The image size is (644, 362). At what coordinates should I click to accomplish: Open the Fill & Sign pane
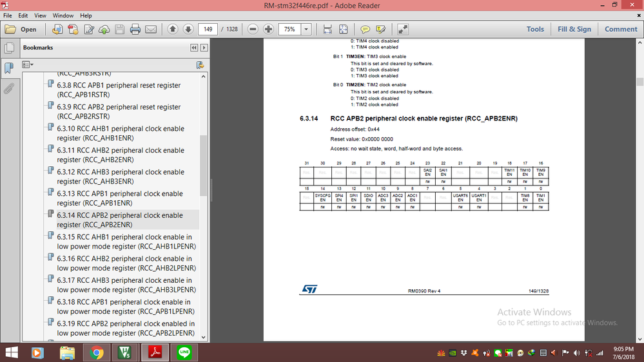coord(574,29)
